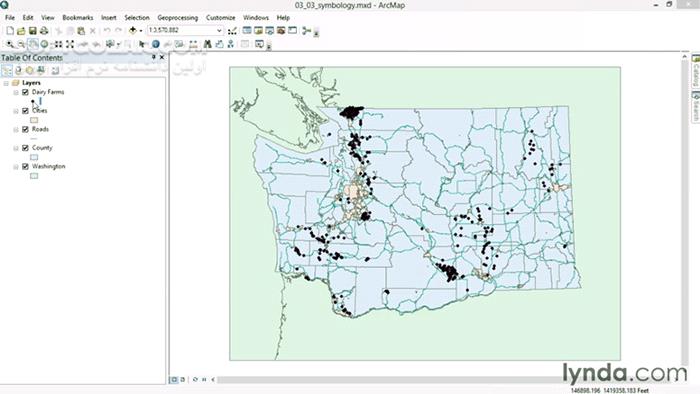Toggle the County layer checkbox
Image resolution: width=700 pixels, height=394 pixels.
(x=25, y=148)
